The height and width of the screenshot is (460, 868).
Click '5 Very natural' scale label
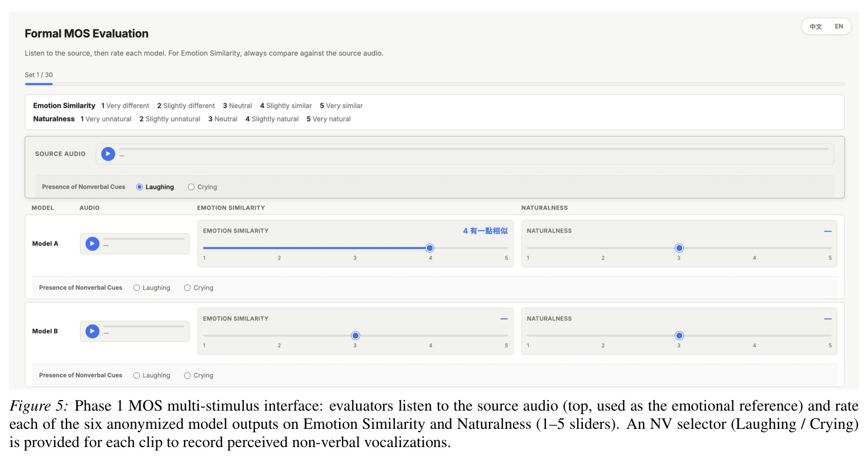[x=329, y=119]
